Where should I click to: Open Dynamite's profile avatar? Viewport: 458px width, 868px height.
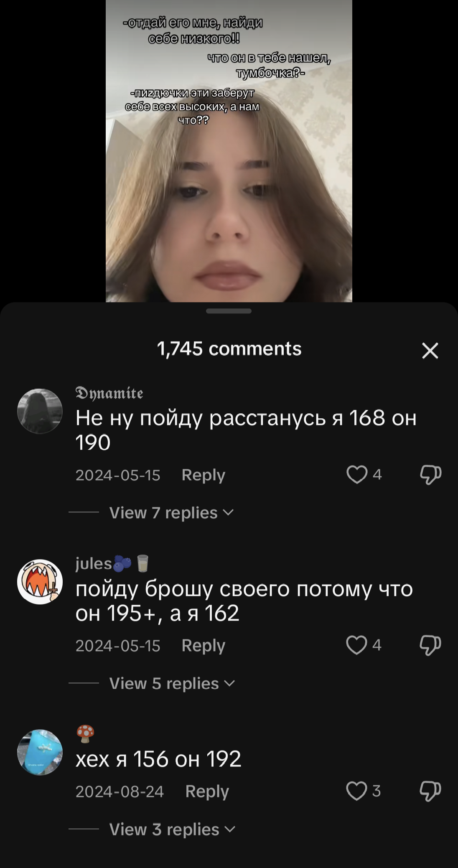tap(40, 411)
